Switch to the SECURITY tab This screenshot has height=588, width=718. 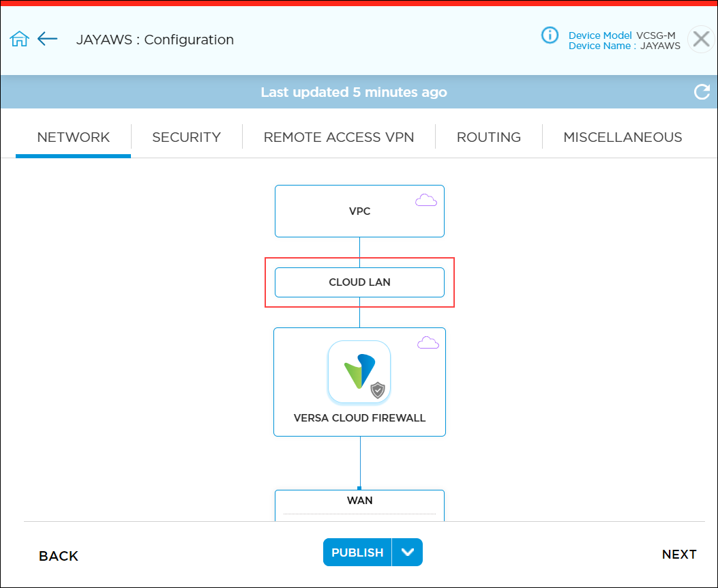tap(186, 136)
